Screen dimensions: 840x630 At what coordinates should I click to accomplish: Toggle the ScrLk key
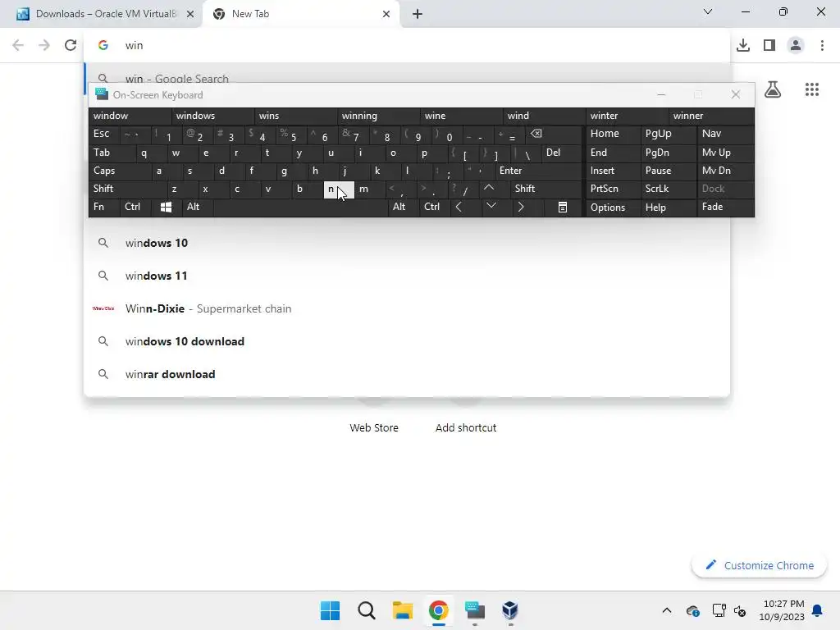pyautogui.click(x=668, y=189)
